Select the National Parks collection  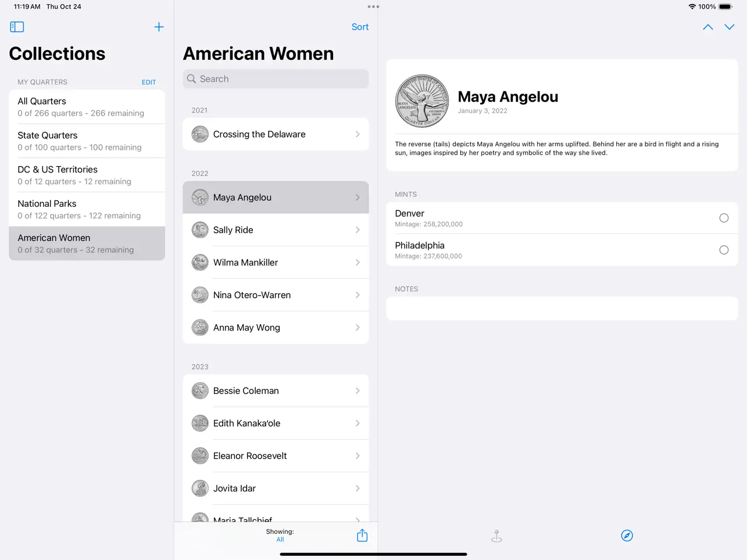click(x=87, y=209)
